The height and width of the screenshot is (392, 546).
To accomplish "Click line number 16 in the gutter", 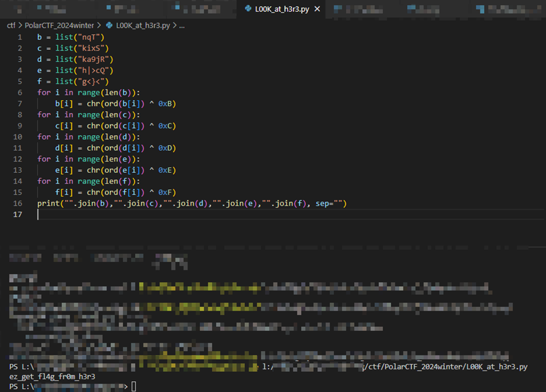I will tap(18, 203).
